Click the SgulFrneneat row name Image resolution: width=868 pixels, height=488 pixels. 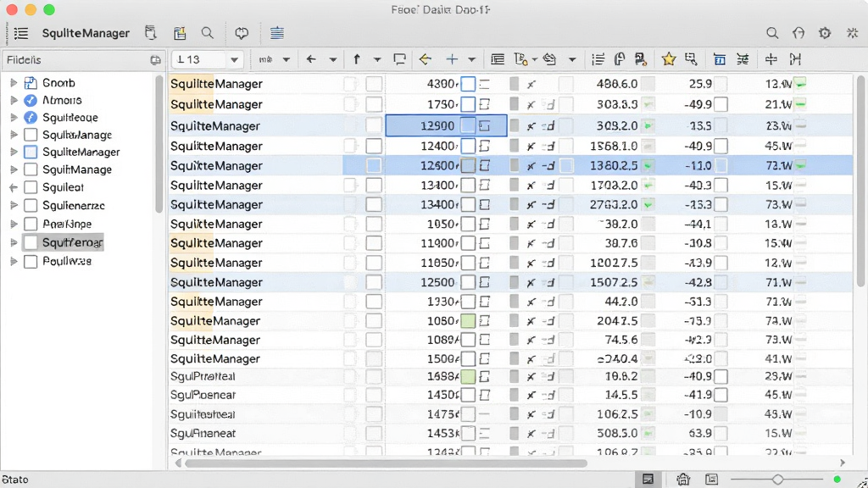(x=203, y=433)
